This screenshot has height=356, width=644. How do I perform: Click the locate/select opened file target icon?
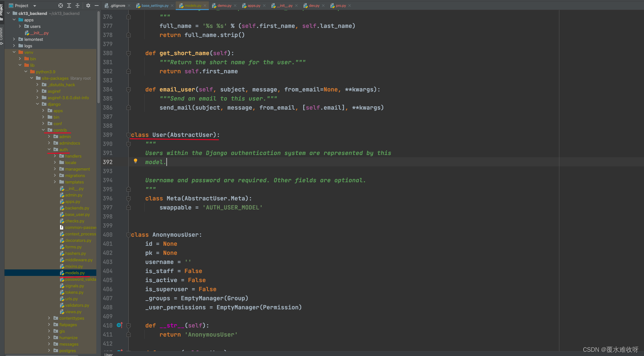tap(61, 6)
